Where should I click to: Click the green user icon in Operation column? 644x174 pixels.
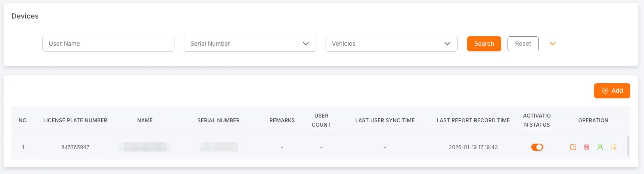point(600,147)
